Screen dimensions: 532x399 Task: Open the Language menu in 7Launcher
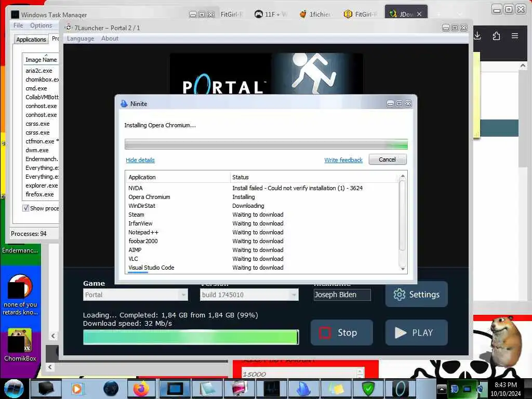pos(81,38)
